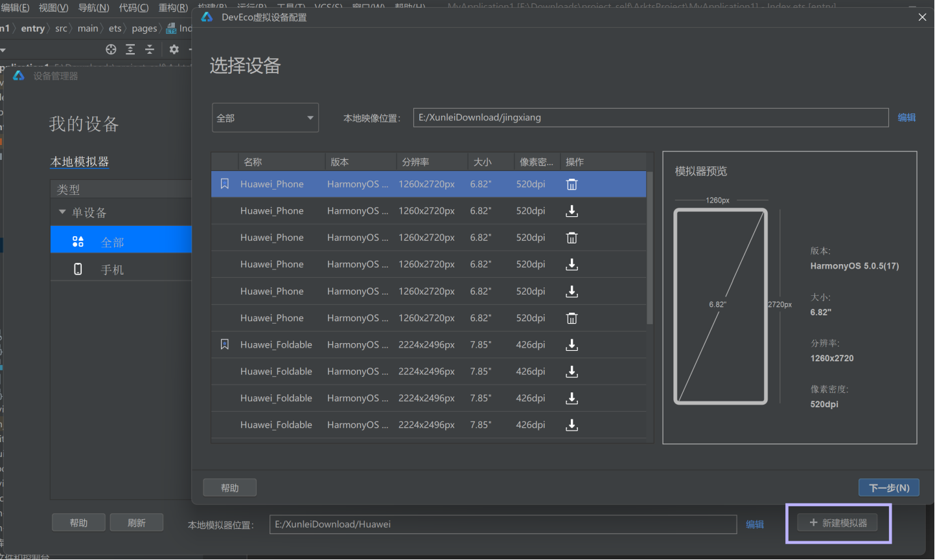Sort by the 分辨率 column header

432,162
